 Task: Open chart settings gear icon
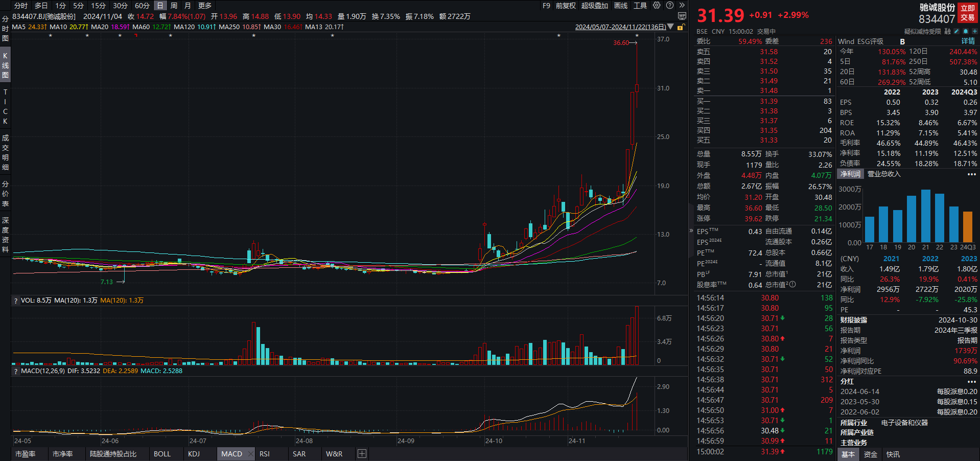coord(657,5)
